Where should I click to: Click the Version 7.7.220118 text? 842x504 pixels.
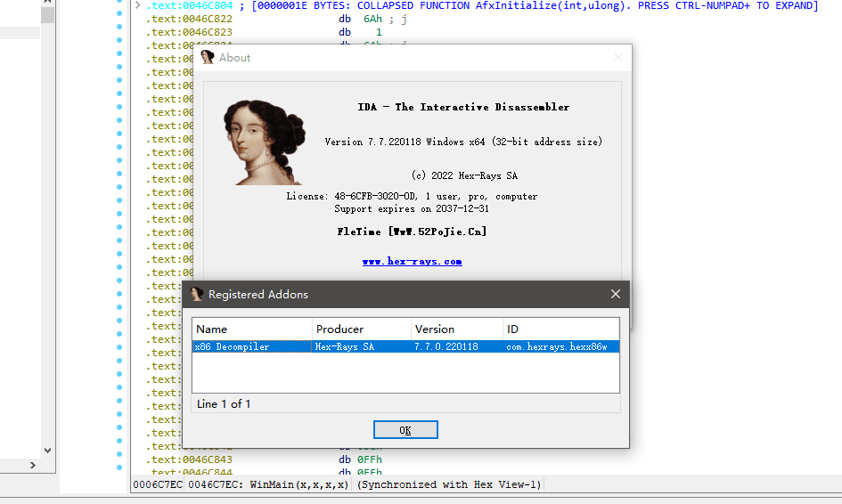(464, 142)
